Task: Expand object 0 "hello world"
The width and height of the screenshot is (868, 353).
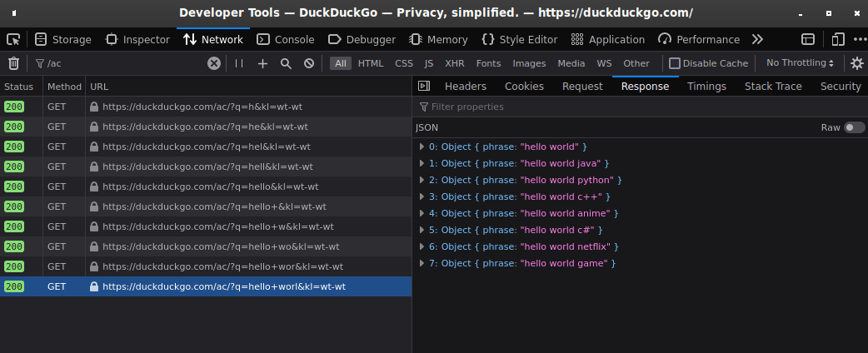Action: click(422, 147)
